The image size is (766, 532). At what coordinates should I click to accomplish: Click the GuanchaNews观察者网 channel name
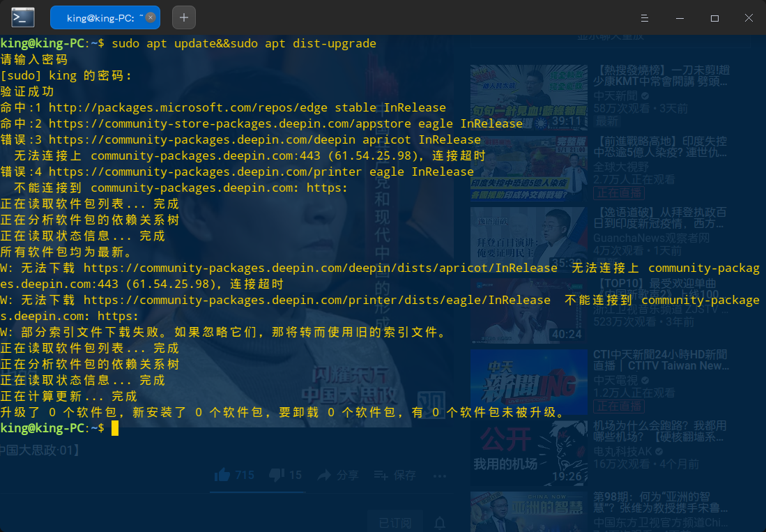pos(651,238)
